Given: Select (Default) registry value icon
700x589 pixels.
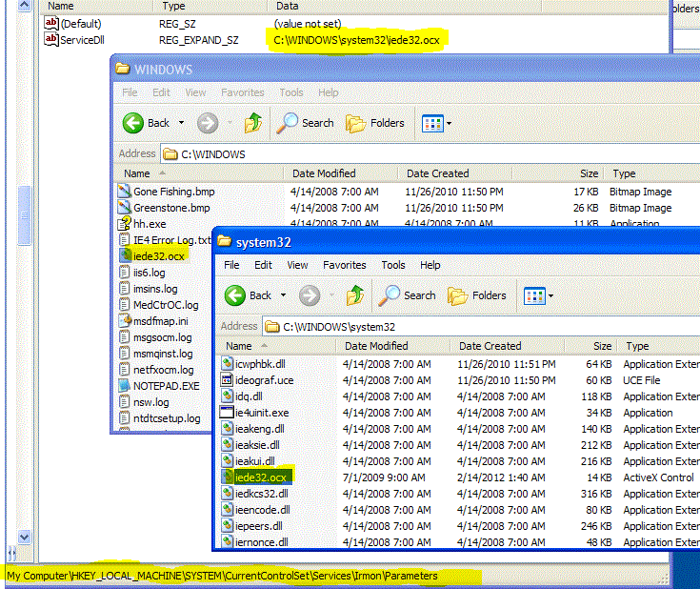Looking at the screenshot, I should tap(51, 23).
